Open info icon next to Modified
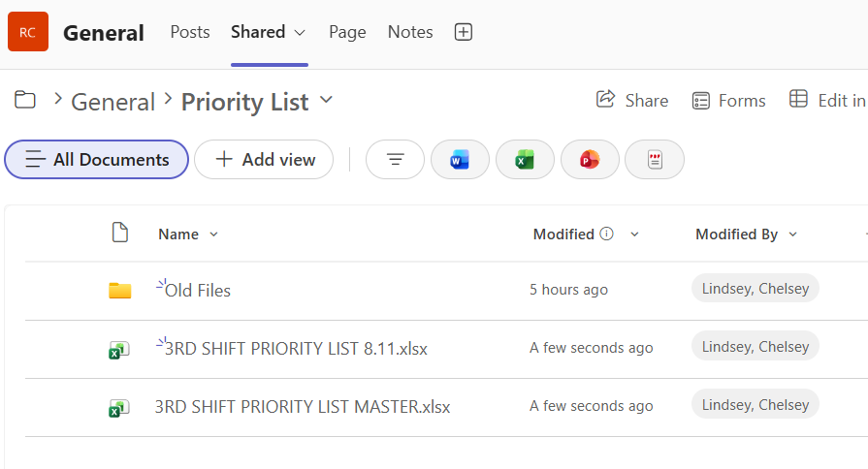Viewport: 868px width, 469px height. pyautogui.click(x=607, y=234)
